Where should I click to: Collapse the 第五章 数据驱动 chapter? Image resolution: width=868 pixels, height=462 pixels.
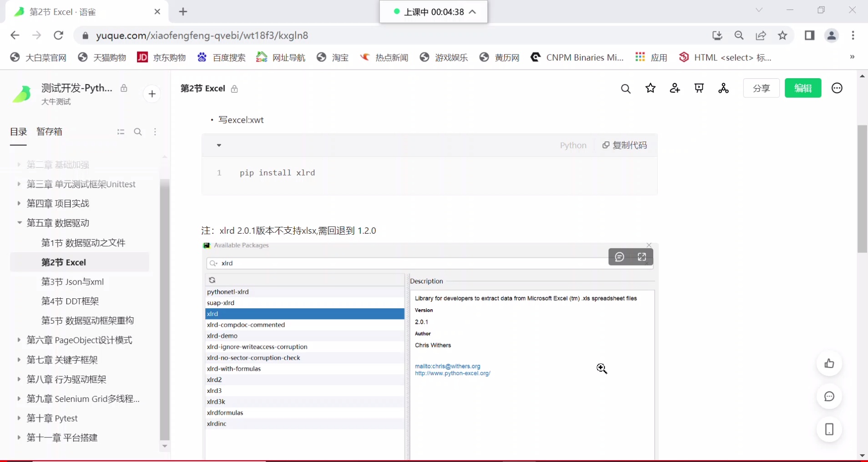19,223
